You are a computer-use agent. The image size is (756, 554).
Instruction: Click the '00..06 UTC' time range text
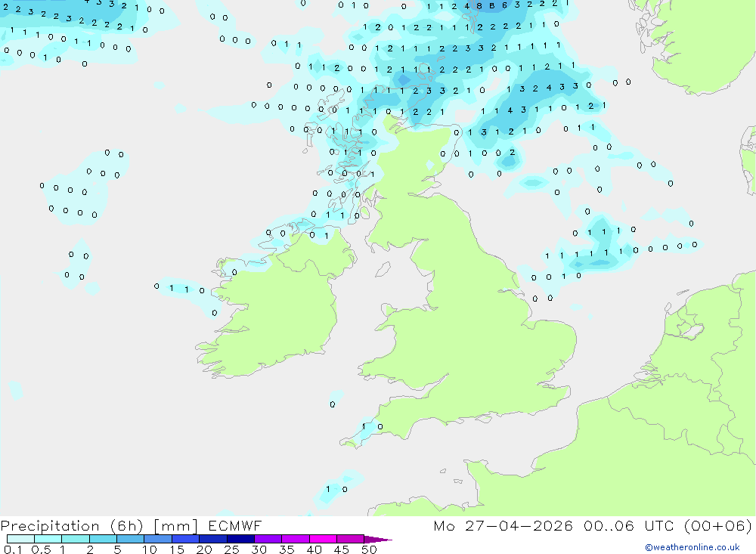tap(629, 525)
